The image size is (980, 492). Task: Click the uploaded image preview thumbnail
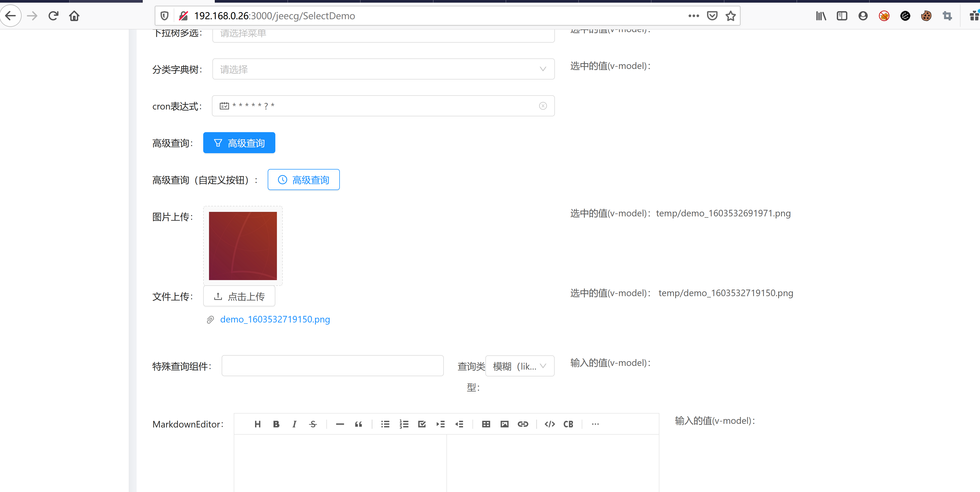(x=243, y=245)
